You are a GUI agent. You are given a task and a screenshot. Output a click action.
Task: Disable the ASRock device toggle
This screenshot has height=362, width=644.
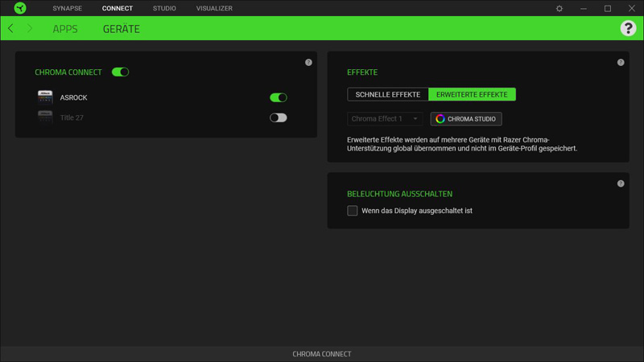coord(278,97)
